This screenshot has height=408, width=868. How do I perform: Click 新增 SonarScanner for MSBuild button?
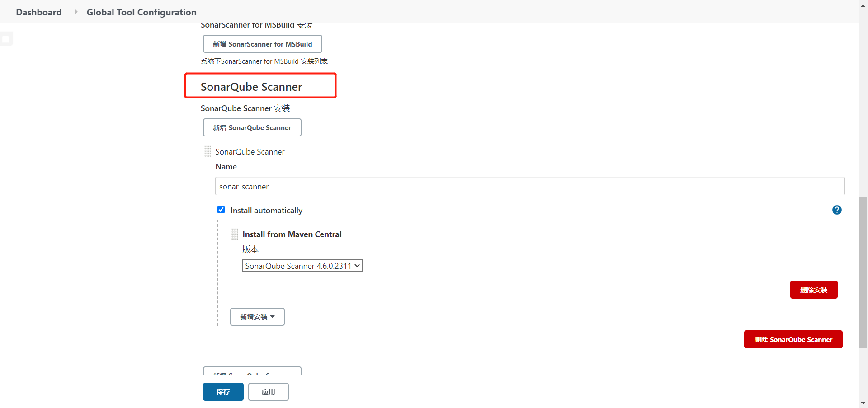click(263, 44)
